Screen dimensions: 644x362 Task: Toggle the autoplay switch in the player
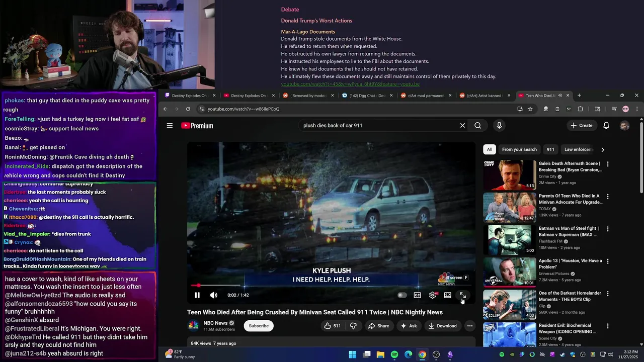(x=401, y=295)
